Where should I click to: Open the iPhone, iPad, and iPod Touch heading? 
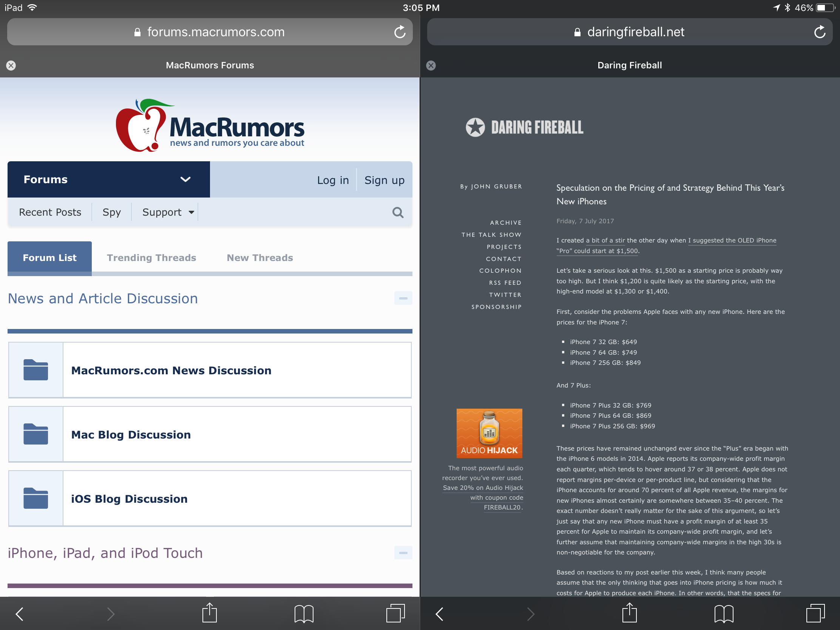pyautogui.click(x=105, y=553)
